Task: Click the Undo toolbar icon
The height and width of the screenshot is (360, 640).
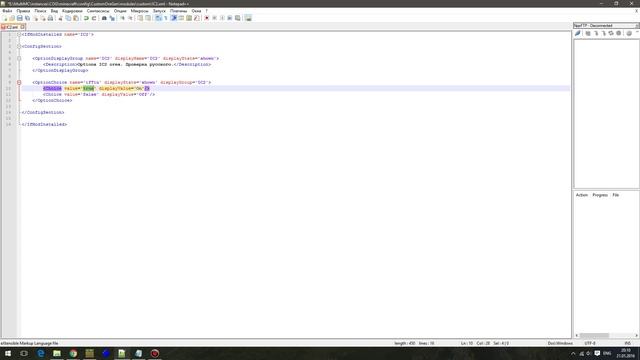Action: [x=86, y=18]
